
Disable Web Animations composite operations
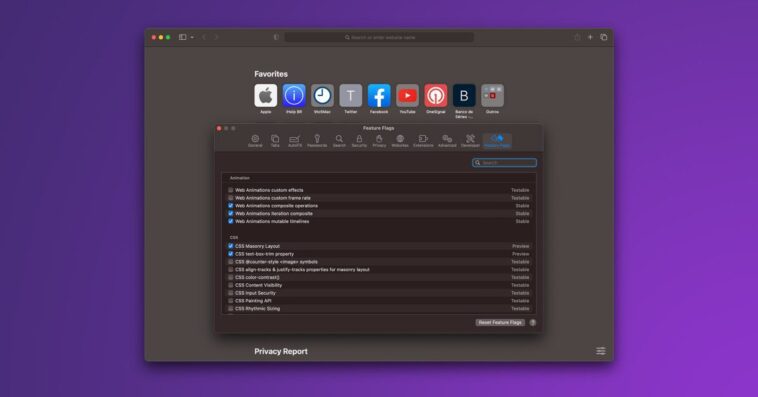tap(231, 206)
